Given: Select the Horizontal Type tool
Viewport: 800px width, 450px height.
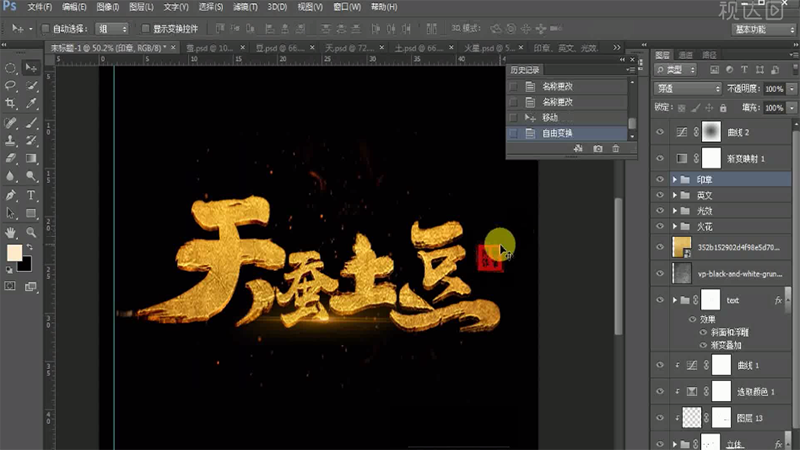Looking at the screenshot, I should [x=31, y=195].
